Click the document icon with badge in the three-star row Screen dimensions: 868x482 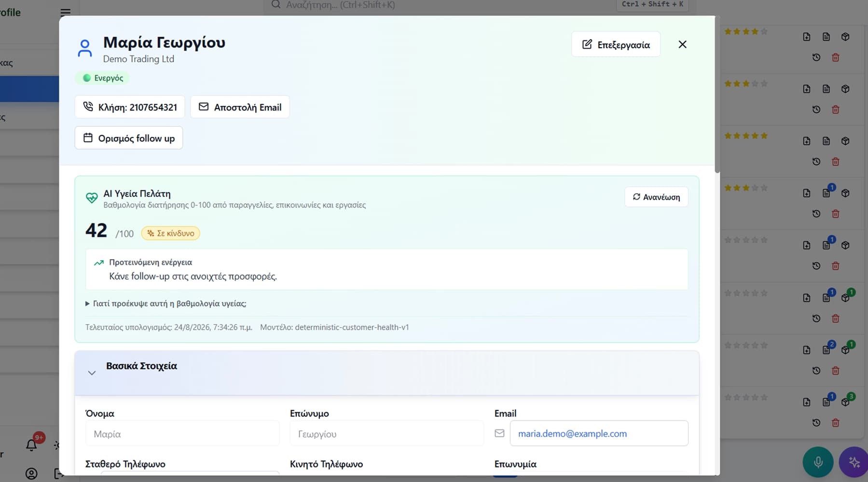pyautogui.click(x=826, y=193)
